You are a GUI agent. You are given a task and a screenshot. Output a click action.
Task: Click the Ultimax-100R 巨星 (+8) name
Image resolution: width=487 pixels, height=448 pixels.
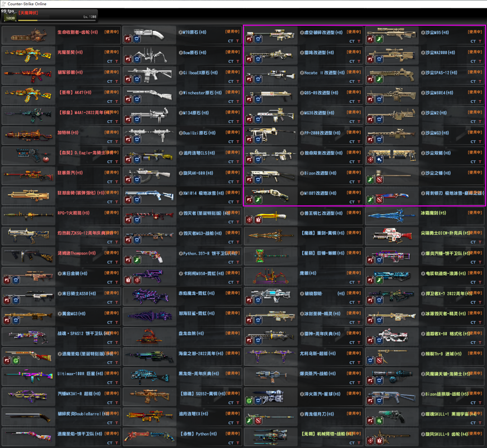[x=80, y=374]
